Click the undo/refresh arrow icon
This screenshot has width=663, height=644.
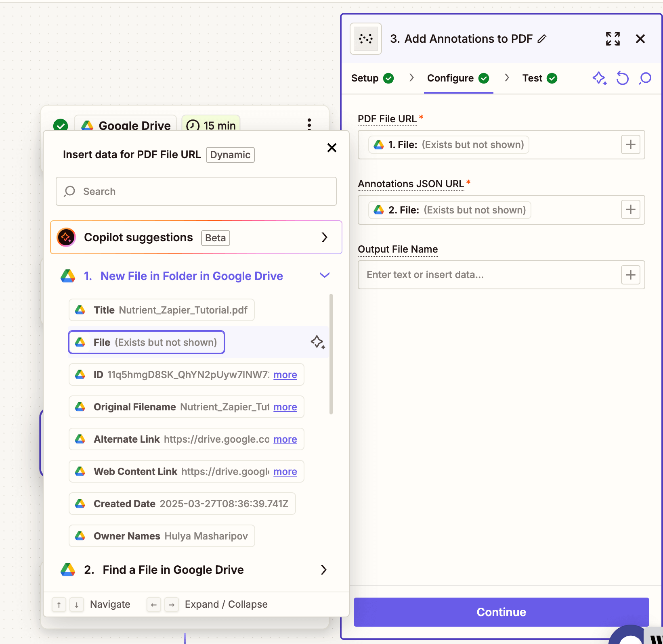click(622, 78)
